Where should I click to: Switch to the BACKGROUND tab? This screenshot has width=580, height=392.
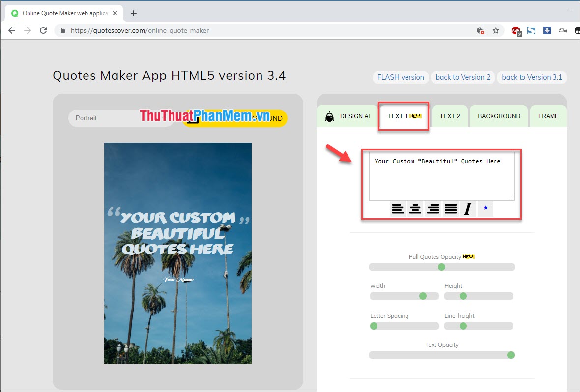499,116
